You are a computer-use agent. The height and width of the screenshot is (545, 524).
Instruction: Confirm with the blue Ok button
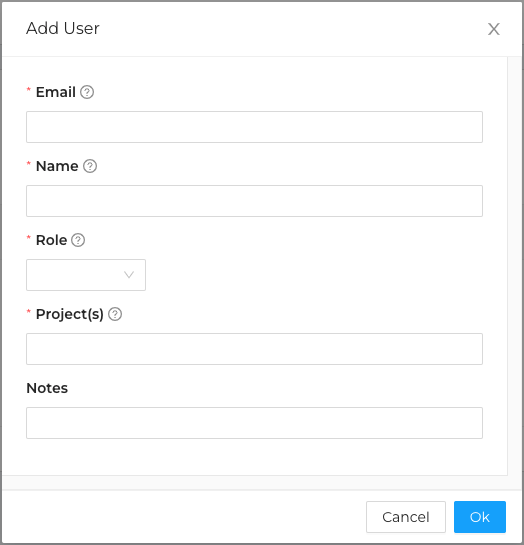[x=480, y=517]
